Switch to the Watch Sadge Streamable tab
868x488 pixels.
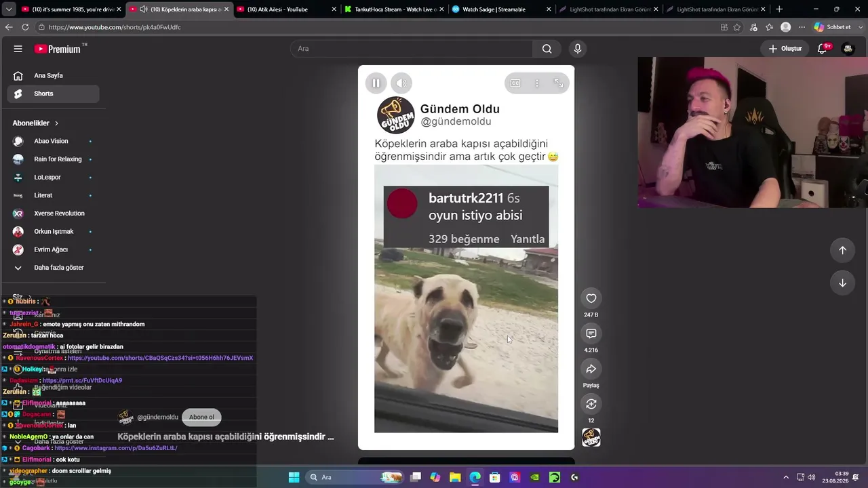(500, 9)
